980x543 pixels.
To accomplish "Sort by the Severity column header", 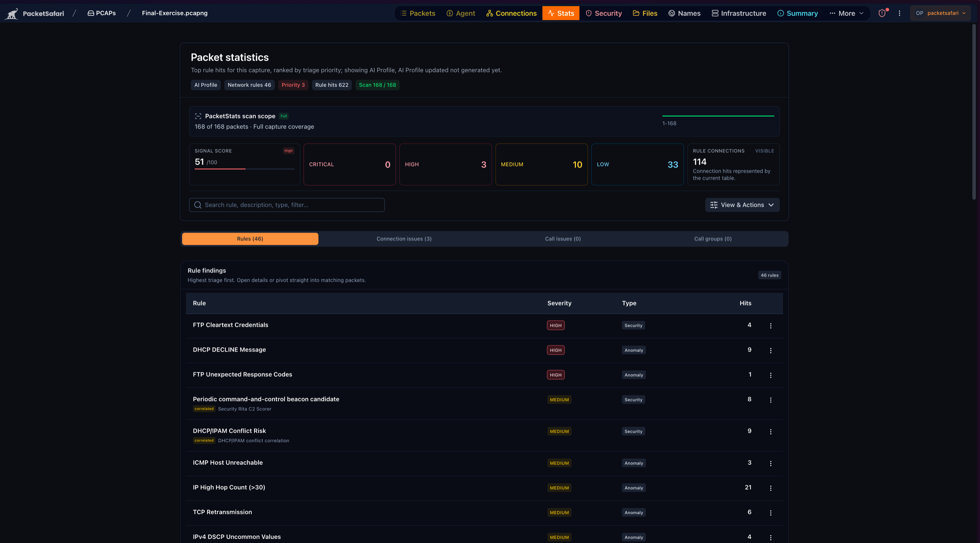I will [559, 303].
